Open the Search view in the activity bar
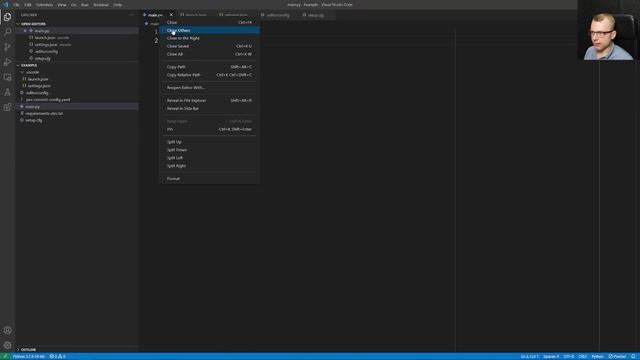640x360 pixels. coord(7,32)
